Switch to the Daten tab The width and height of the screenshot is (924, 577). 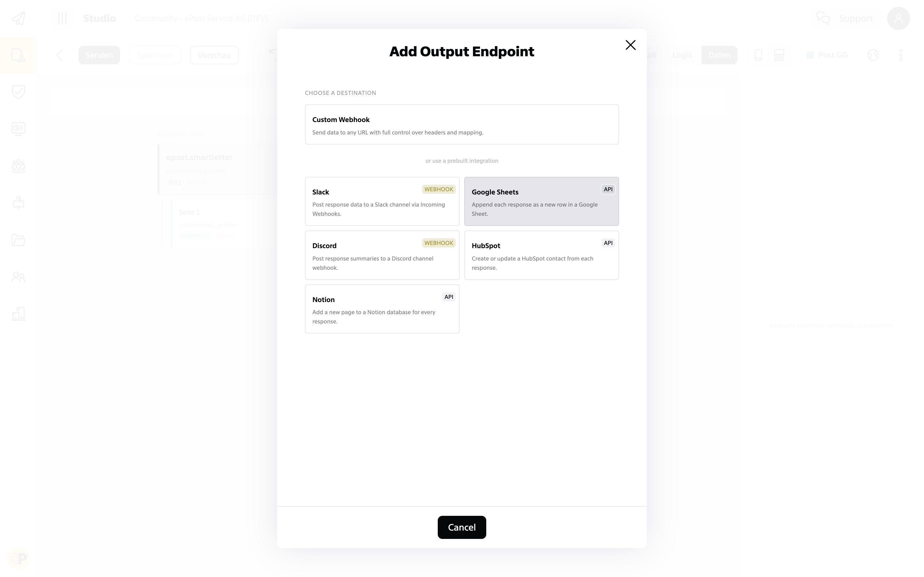point(719,55)
